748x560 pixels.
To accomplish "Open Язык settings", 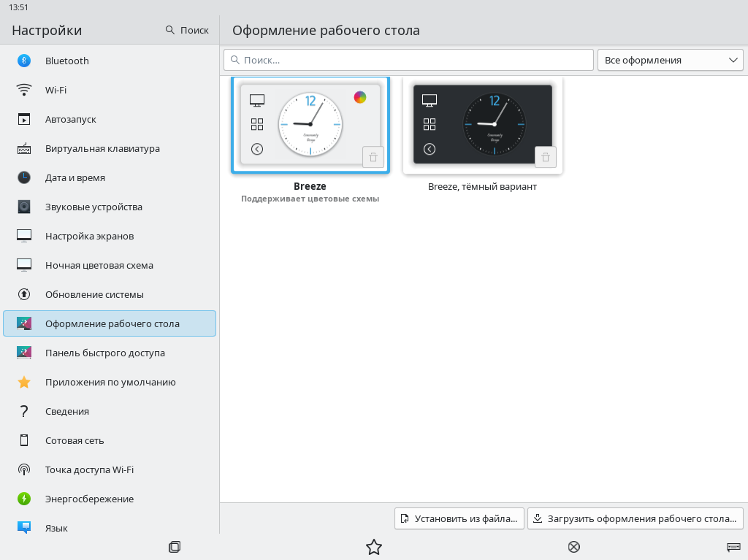I will point(110,528).
